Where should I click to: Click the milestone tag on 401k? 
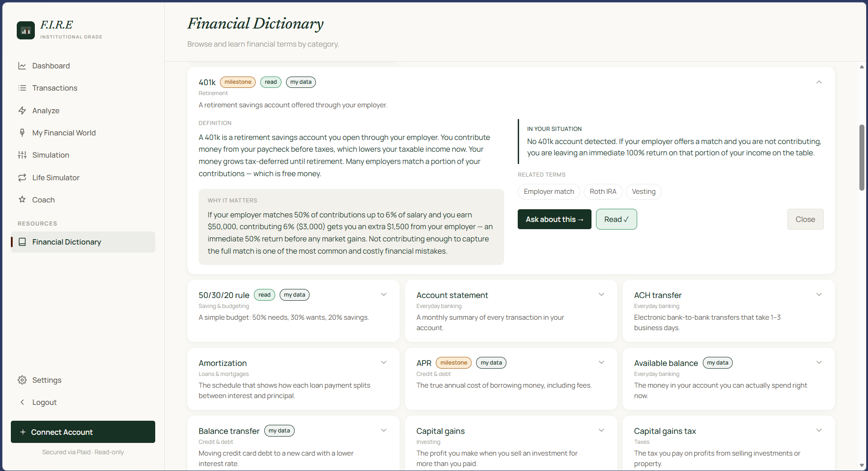point(238,82)
